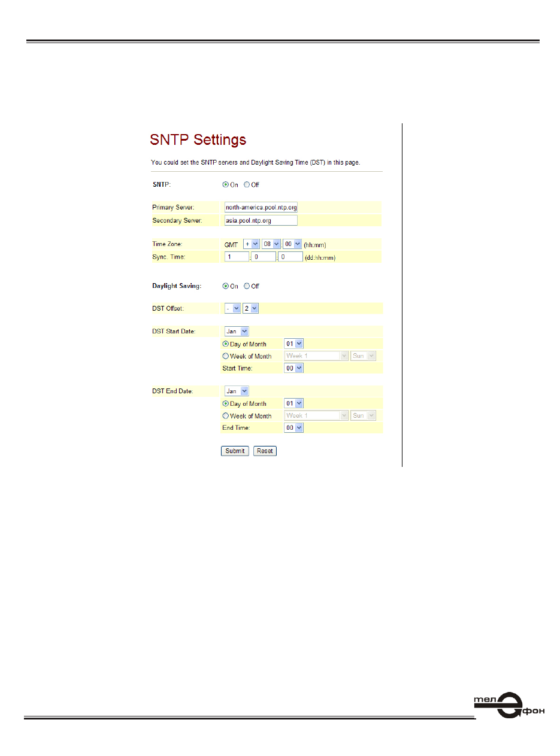Viewport: 560px width, 756px height.
Task: Open the Start Time dropdown
Action: (294, 368)
